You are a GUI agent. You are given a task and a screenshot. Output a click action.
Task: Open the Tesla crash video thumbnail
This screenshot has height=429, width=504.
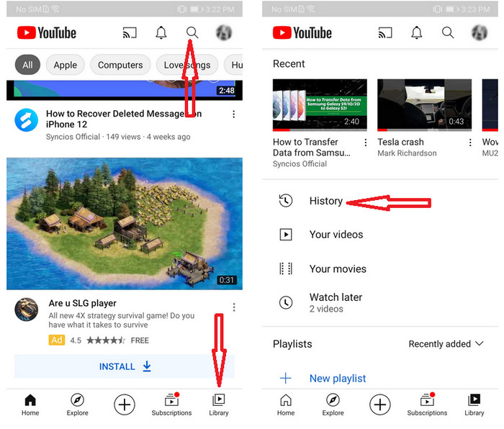pyautogui.click(x=424, y=105)
